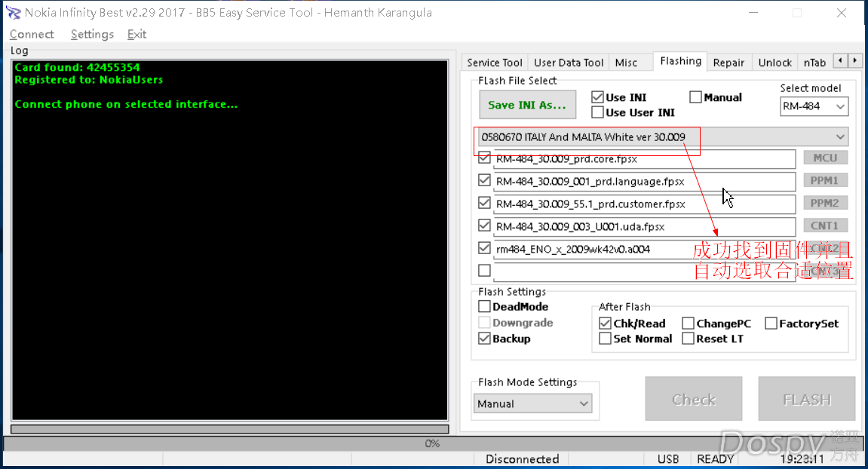
Task: Minimize the Nokia Best window
Action: [753, 13]
